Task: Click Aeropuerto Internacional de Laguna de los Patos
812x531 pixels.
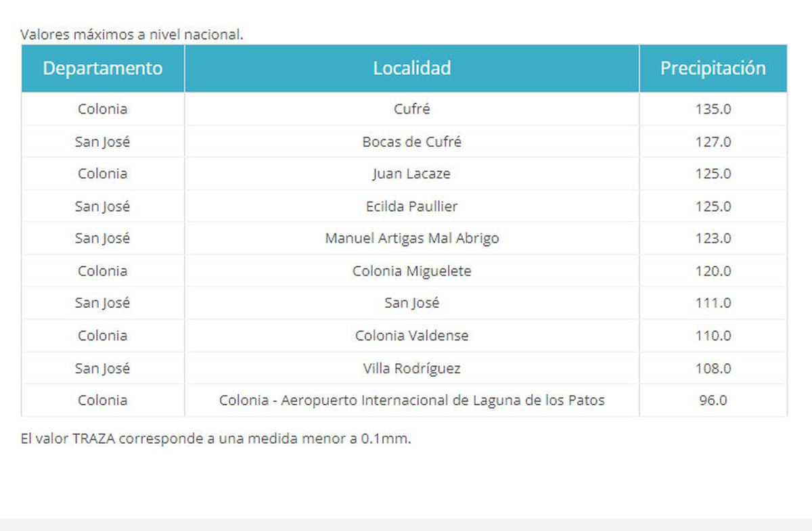Action: (411, 400)
